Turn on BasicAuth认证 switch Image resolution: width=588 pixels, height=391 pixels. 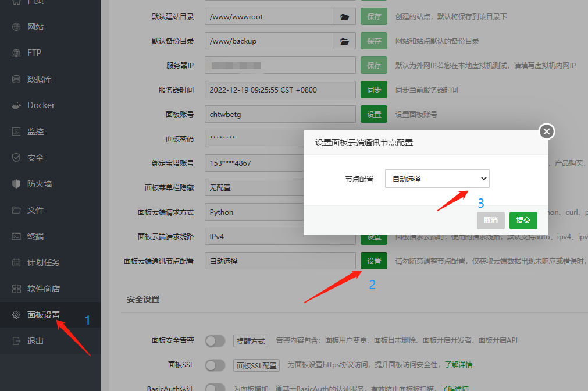(215, 388)
